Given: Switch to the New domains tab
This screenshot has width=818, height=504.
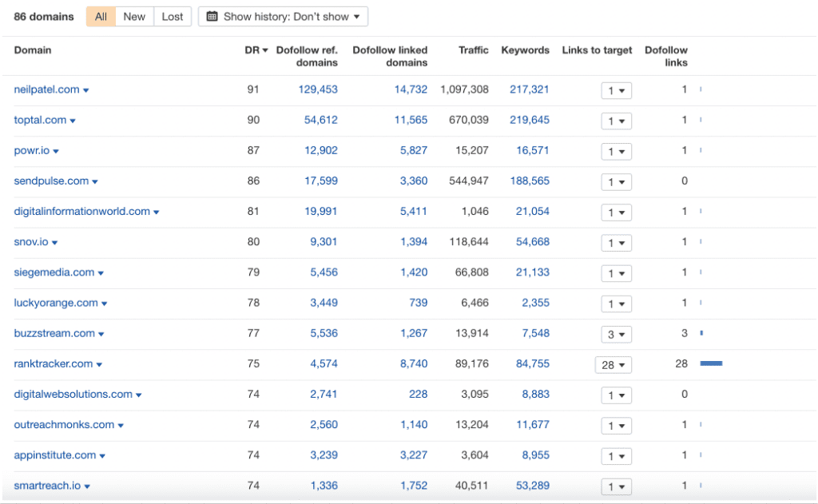Looking at the screenshot, I should click(134, 17).
